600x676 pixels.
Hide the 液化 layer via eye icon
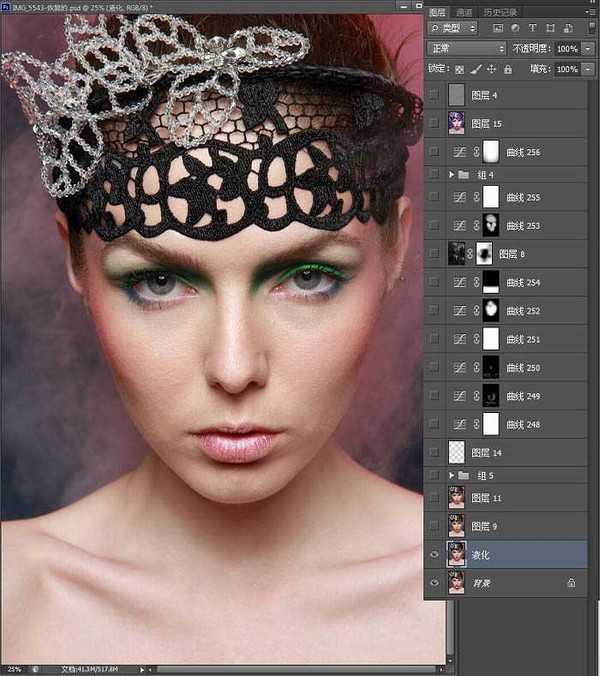[x=433, y=555]
